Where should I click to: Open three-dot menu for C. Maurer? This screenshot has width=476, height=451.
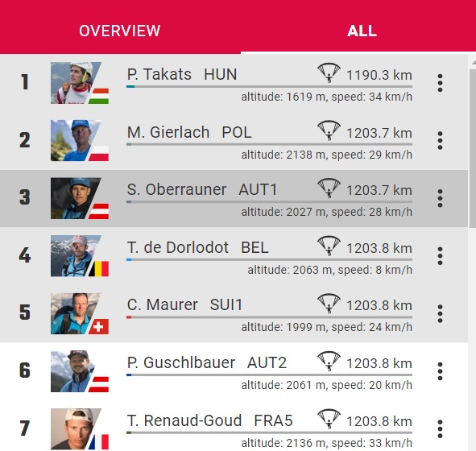pyautogui.click(x=440, y=313)
